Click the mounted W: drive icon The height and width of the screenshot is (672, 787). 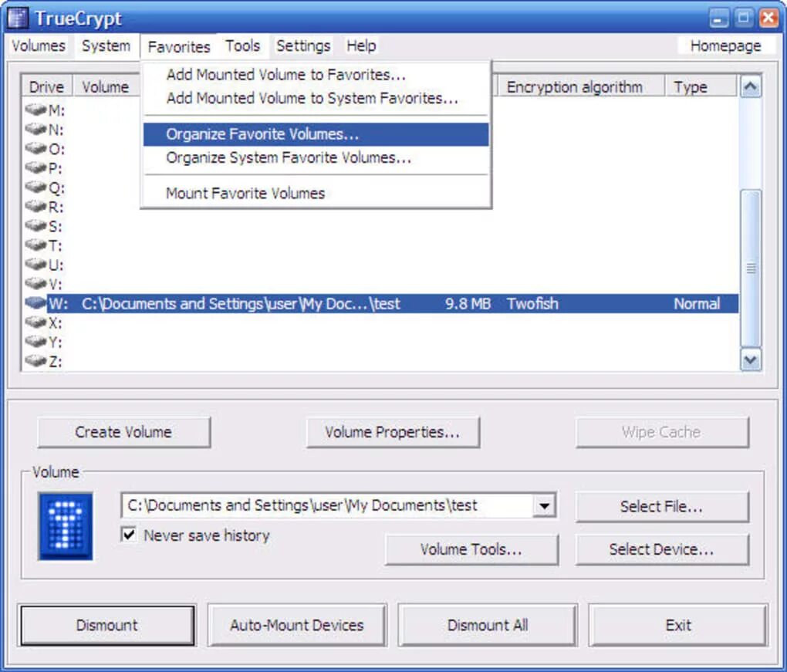[35, 302]
